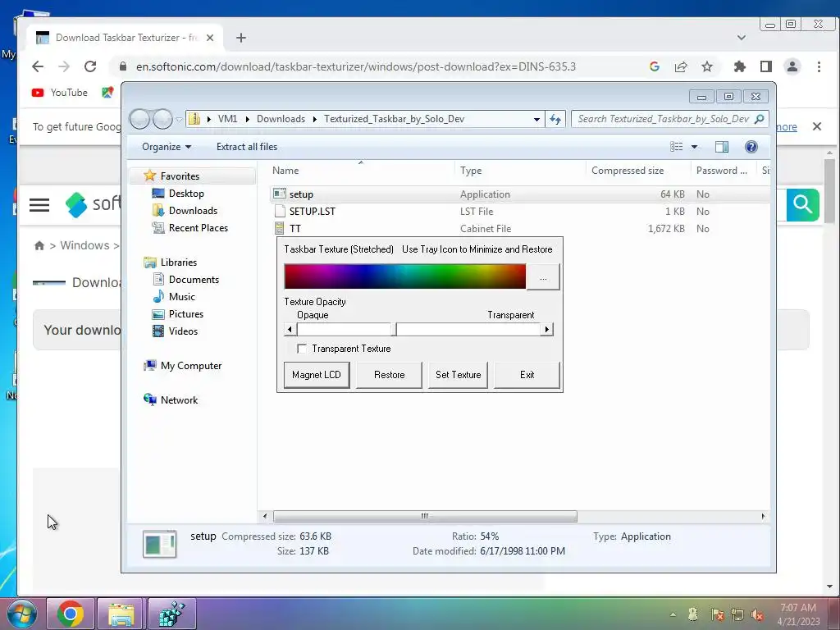
Task: Click the right arrow of opacity slider
Action: coord(546,329)
